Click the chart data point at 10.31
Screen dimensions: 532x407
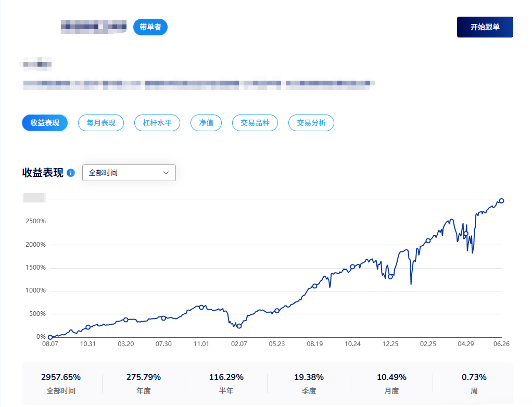point(88,327)
